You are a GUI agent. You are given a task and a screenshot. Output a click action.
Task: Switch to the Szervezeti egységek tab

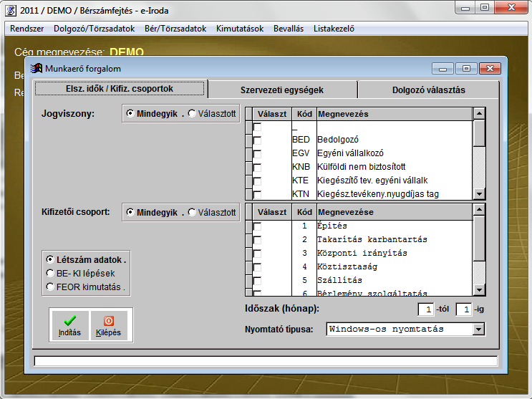(281, 90)
